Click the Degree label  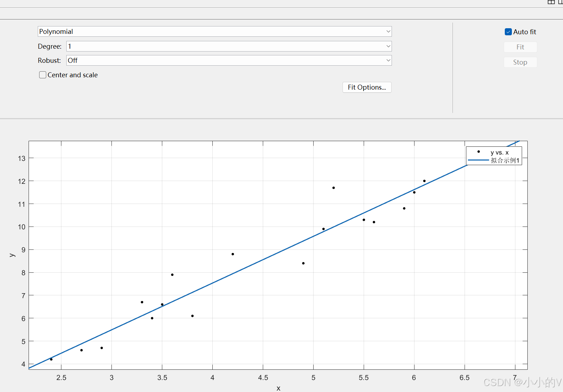(x=50, y=46)
